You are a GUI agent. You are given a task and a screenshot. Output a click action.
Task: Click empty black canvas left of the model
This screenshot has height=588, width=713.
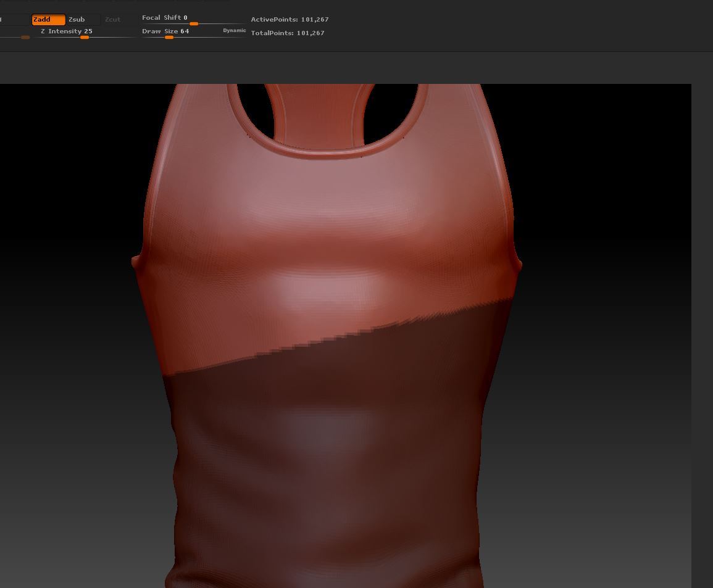pyautogui.click(x=68, y=185)
